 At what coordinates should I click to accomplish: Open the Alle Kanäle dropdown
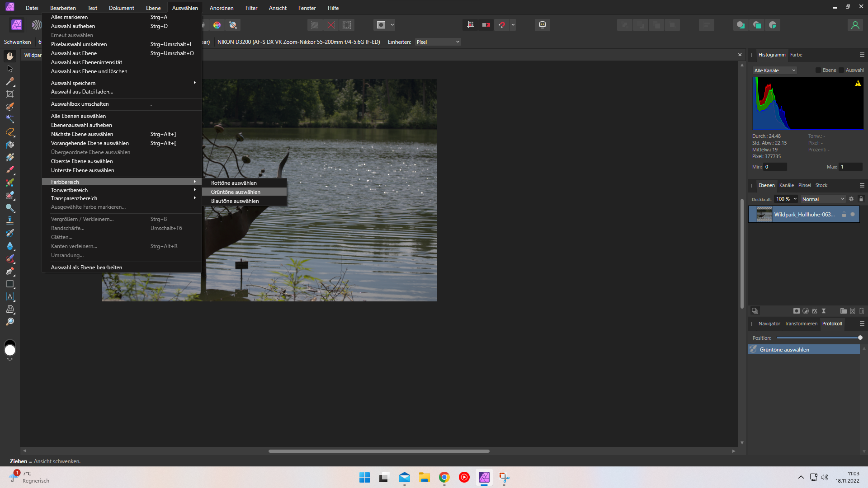(774, 70)
